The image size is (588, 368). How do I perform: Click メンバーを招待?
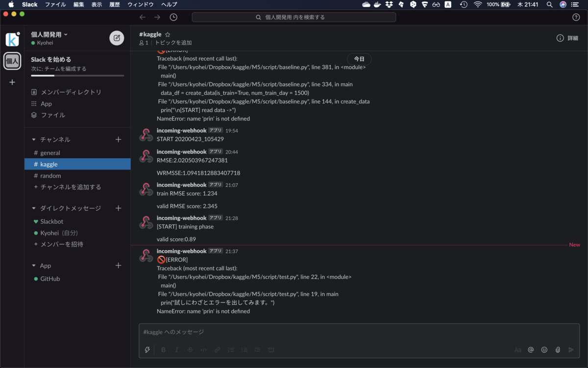[x=61, y=244]
